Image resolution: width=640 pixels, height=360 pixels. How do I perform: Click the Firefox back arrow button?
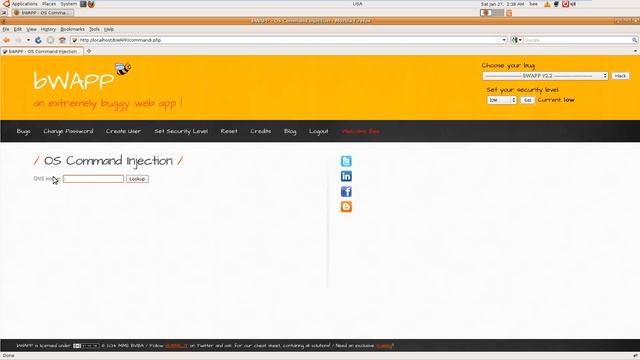click(6, 40)
